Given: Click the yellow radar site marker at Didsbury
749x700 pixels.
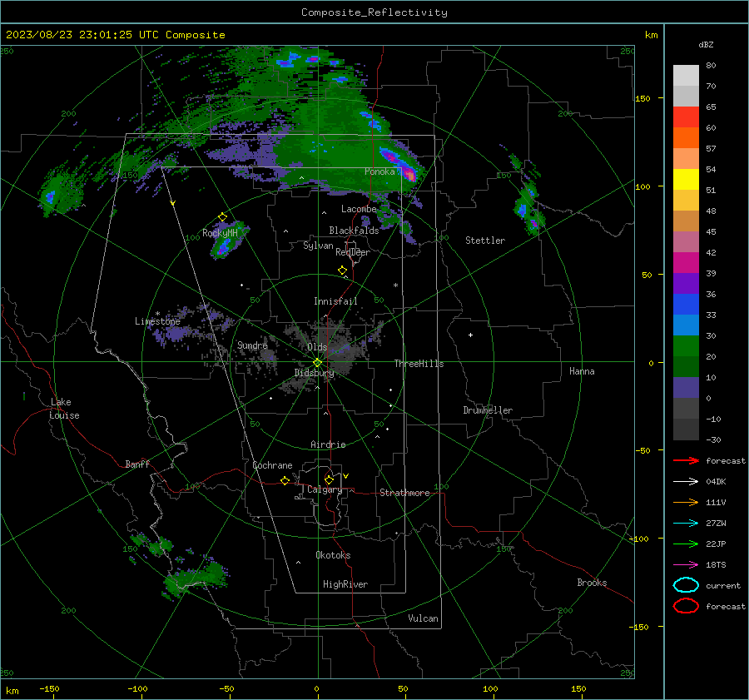Looking at the screenshot, I should [318, 362].
